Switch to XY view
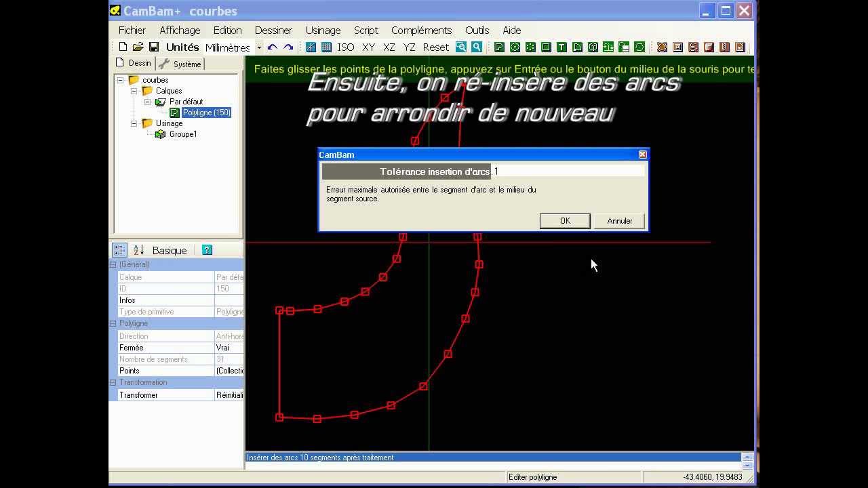Screen dimensions: 868x488 (368, 47)
